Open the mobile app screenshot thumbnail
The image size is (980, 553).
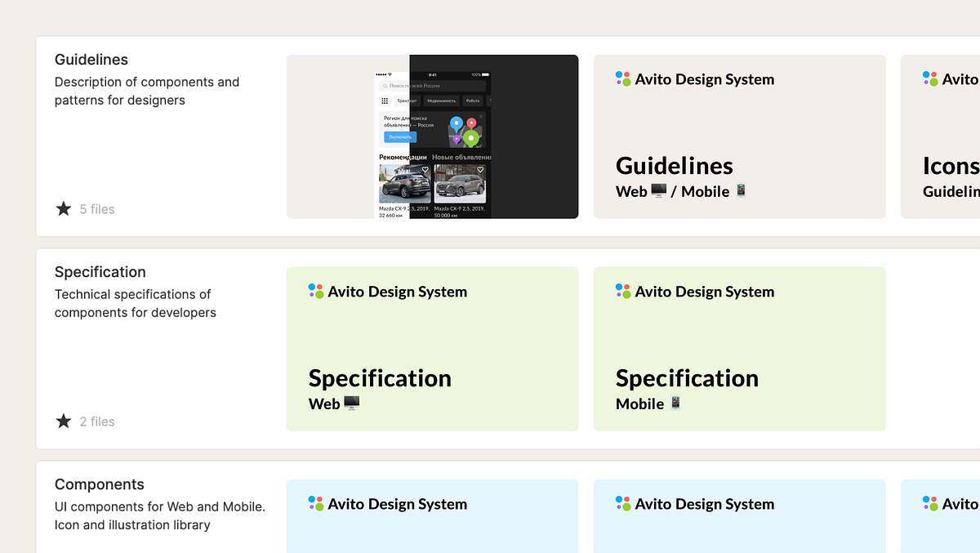432,136
